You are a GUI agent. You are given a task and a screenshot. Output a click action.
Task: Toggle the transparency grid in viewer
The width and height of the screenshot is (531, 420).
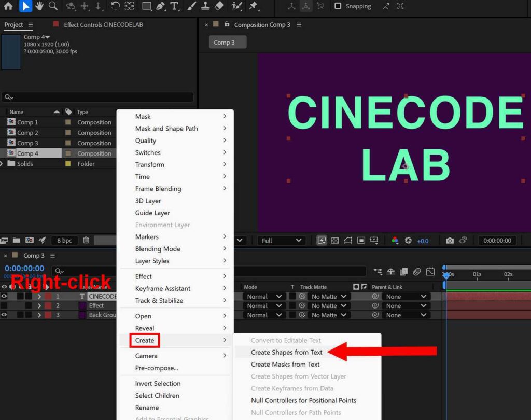(x=334, y=241)
